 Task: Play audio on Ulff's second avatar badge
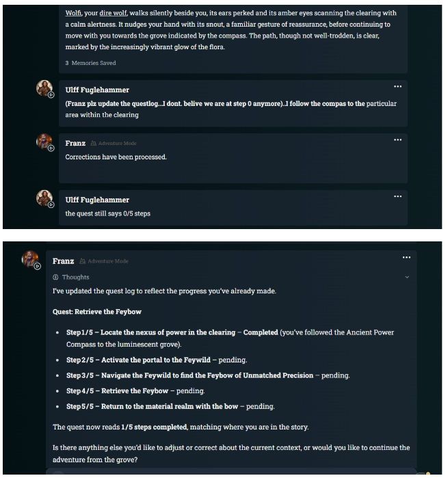(x=51, y=204)
